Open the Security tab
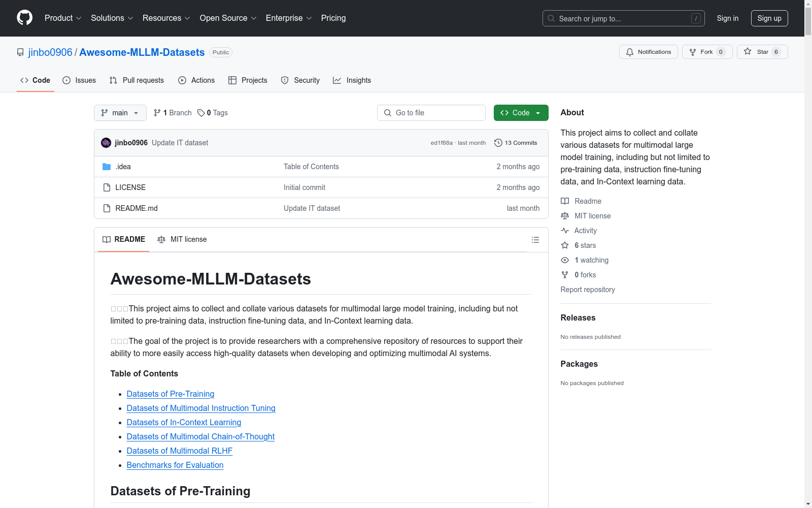The image size is (812, 508). pyautogui.click(x=300, y=80)
